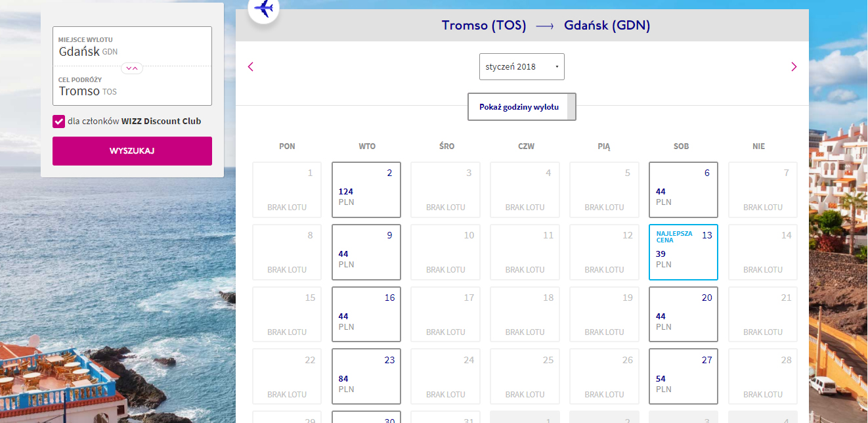868x423 pixels.
Task: Select January 9 flight for 44 PLN
Action: (366, 252)
